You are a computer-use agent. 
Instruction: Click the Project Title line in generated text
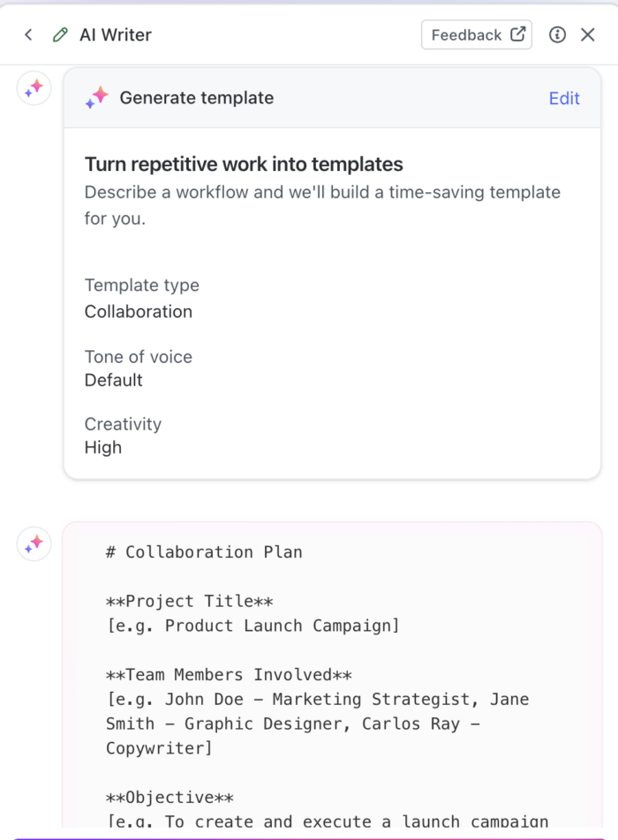[189, 601]
